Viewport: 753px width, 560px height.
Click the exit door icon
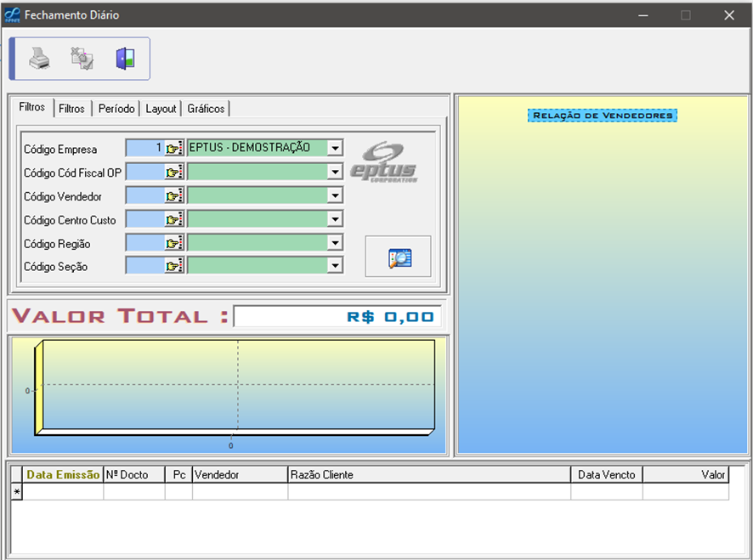point(125,59)
